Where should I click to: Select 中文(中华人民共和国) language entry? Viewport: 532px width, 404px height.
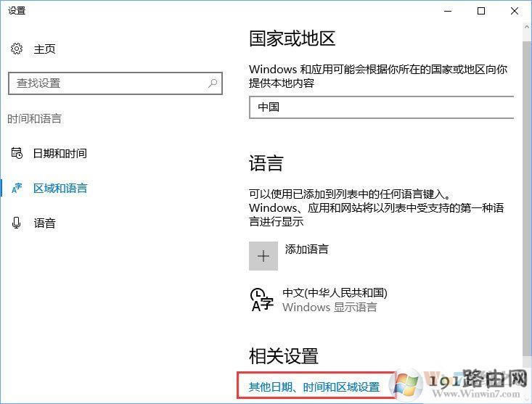pos(335,292)
